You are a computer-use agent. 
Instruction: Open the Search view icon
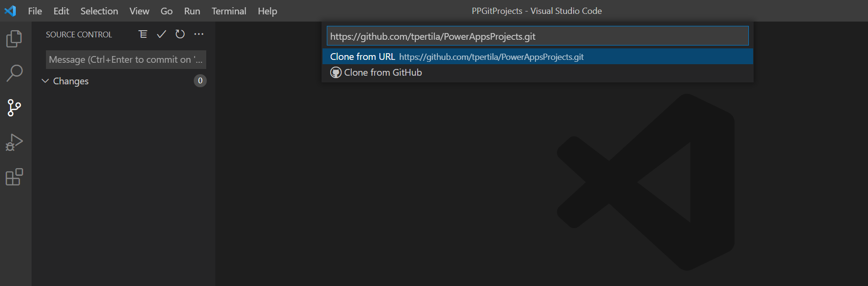[14, 73]
